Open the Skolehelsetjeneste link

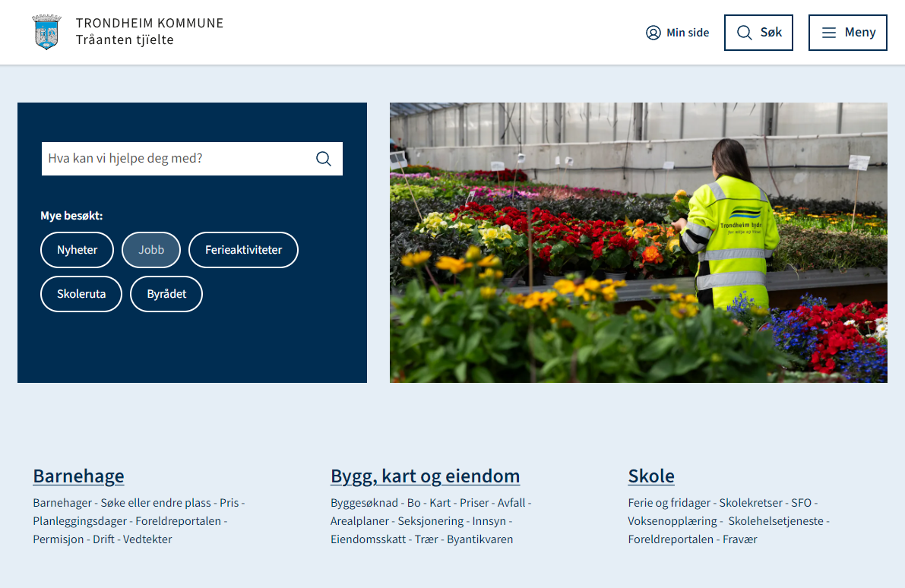tap(776, 521)
